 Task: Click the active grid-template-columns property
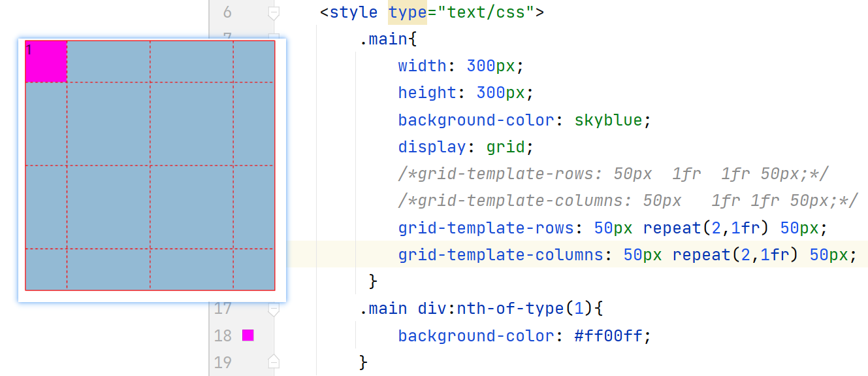[500, 255]
